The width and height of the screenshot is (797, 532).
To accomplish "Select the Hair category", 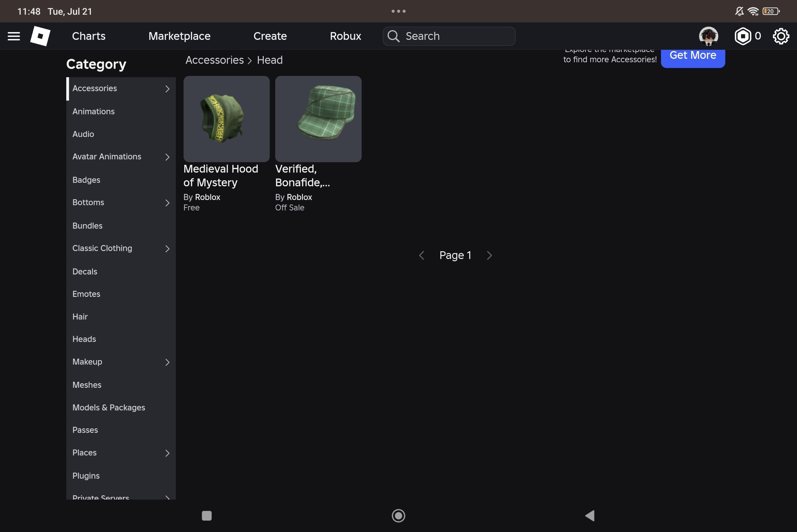I will pyautogui.click(x=121, y=317).
